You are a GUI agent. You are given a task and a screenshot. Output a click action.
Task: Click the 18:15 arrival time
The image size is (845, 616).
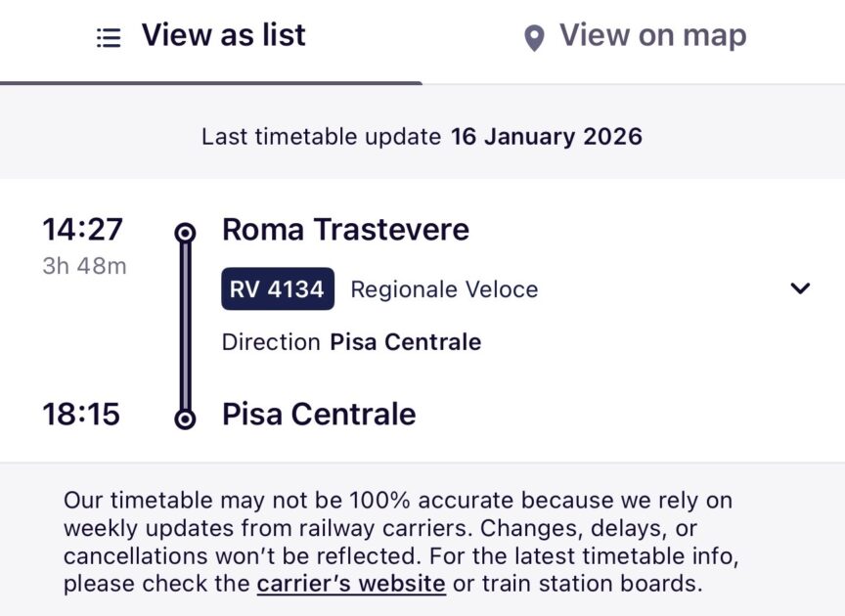pos(81,415)
